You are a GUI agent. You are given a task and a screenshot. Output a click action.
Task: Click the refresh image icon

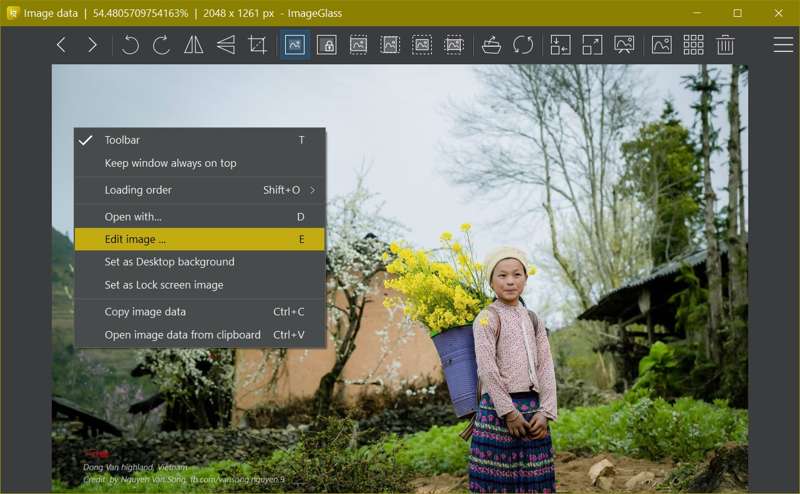coord(523,45)
